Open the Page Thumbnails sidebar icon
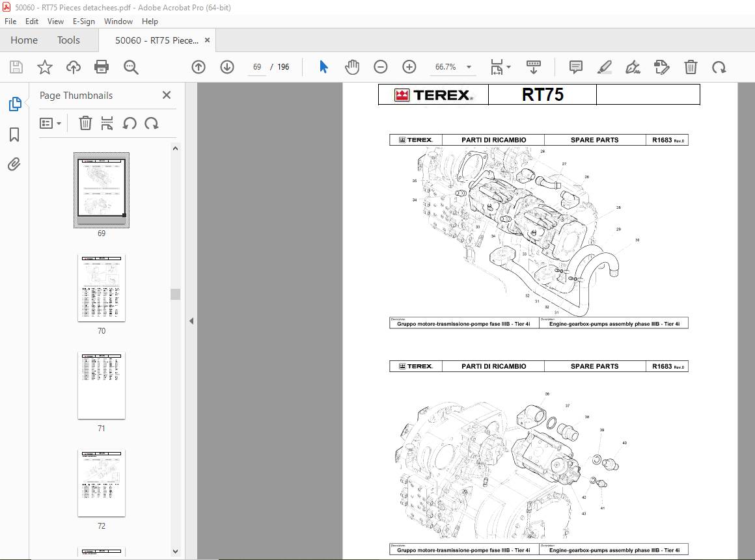Image resolution: width=755 pixels, height=560 pixels. [14, 104]
